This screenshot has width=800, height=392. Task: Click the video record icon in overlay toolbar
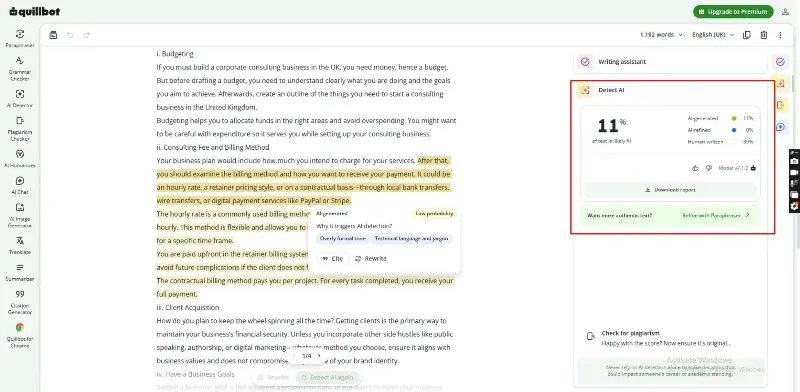click(x=794, y=173)
